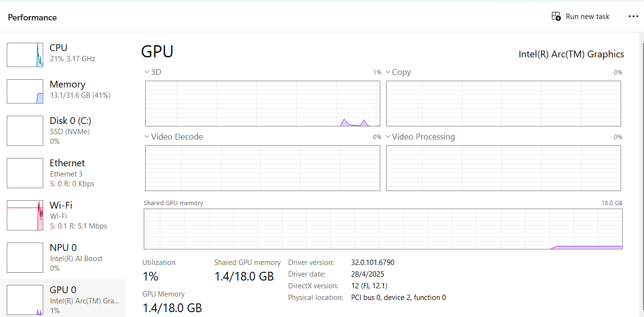
Task: Open the NPU 0 Intel AI Boost entry
Action: (63, 258)
